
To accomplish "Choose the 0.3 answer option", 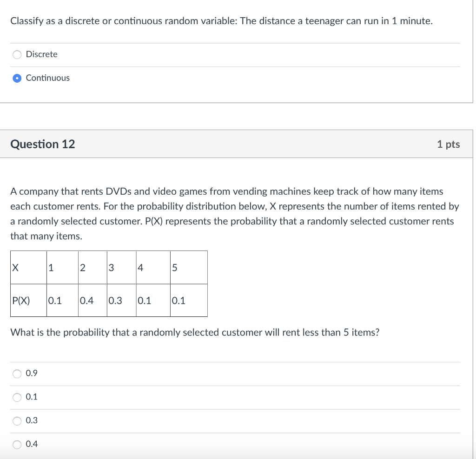I will coord(17,420).
